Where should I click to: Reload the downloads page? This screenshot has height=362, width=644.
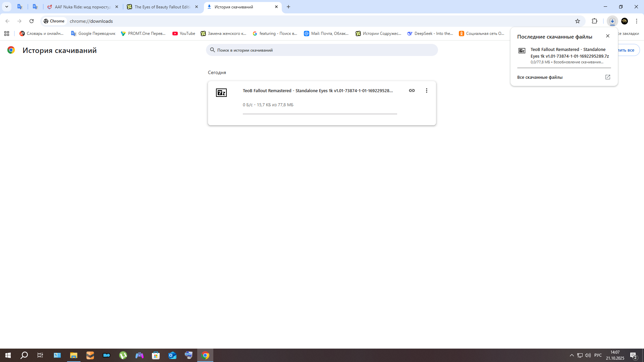pos(32,21)
